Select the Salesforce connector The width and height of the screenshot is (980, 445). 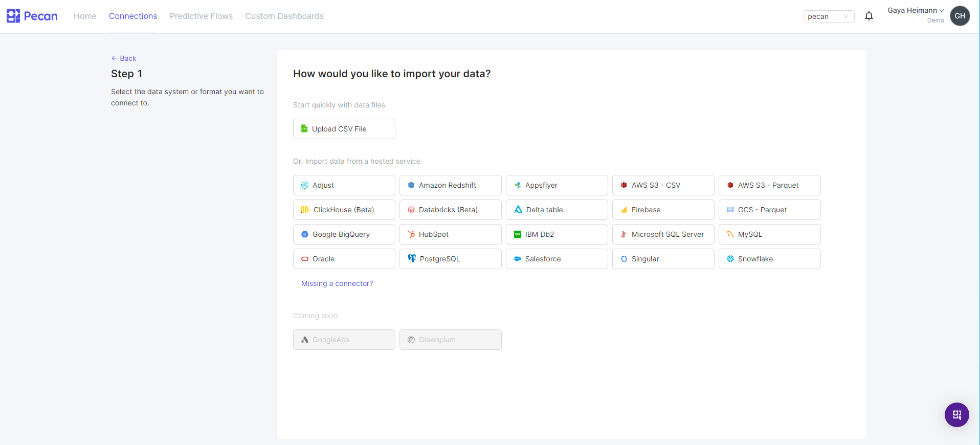click(556, 259)
